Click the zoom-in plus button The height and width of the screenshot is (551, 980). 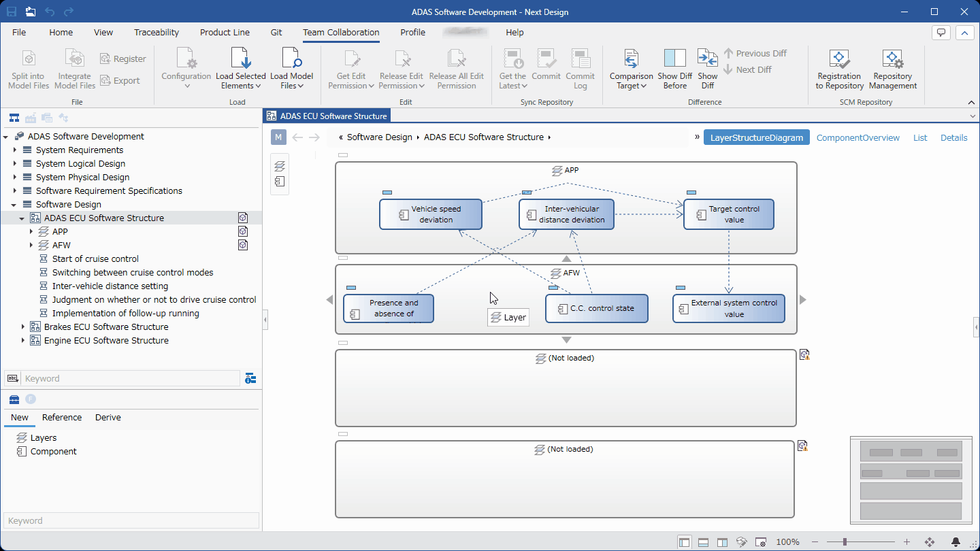click(906, 542)
